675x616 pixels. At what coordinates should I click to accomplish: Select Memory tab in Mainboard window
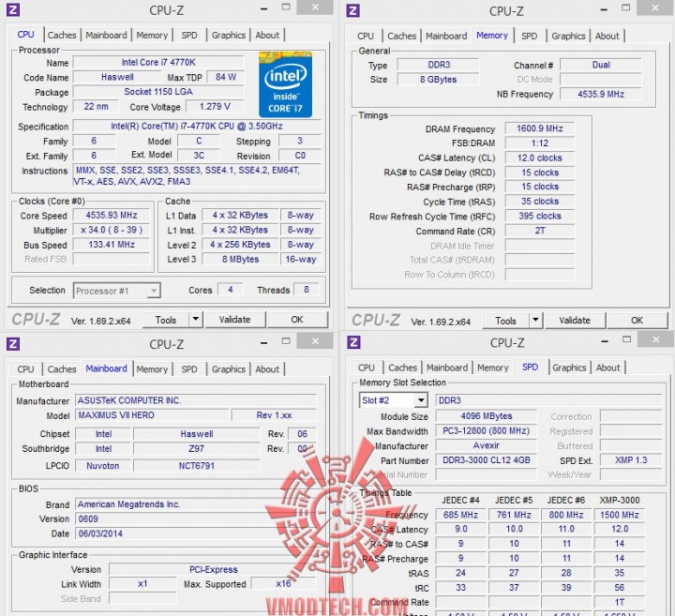point(152,369)
